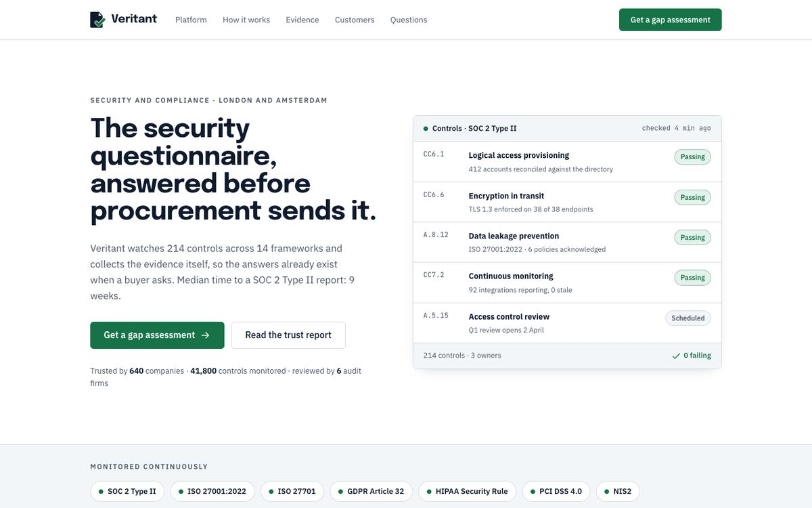Select the Logical access provisioning row
Screen dimensions: 812x508
pos(567,162)
